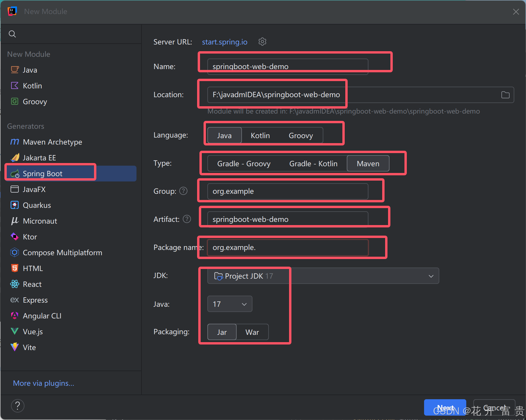The height and width of the screenshot is (420, 526).
Task: Choose Gradle - Kotlin build type
Action: coord(313,163)
